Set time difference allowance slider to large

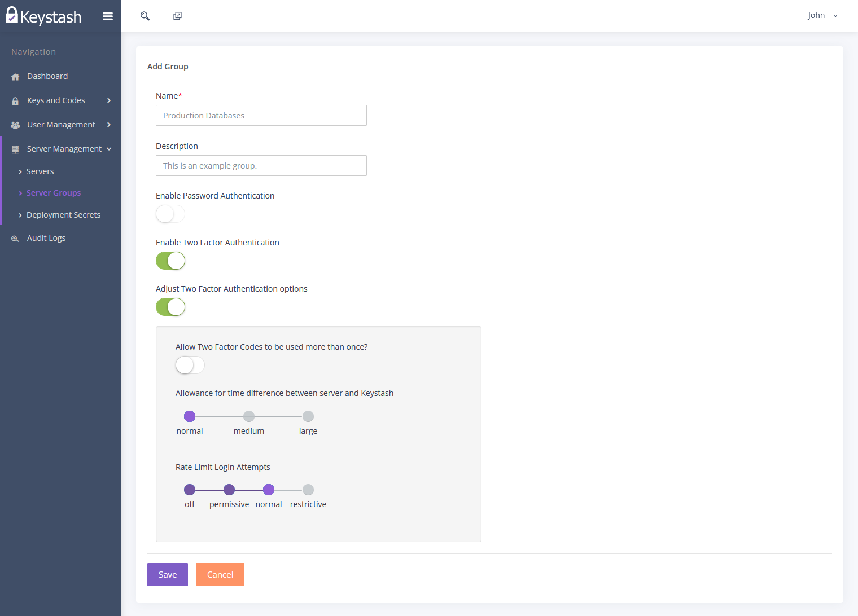(308, 416)
